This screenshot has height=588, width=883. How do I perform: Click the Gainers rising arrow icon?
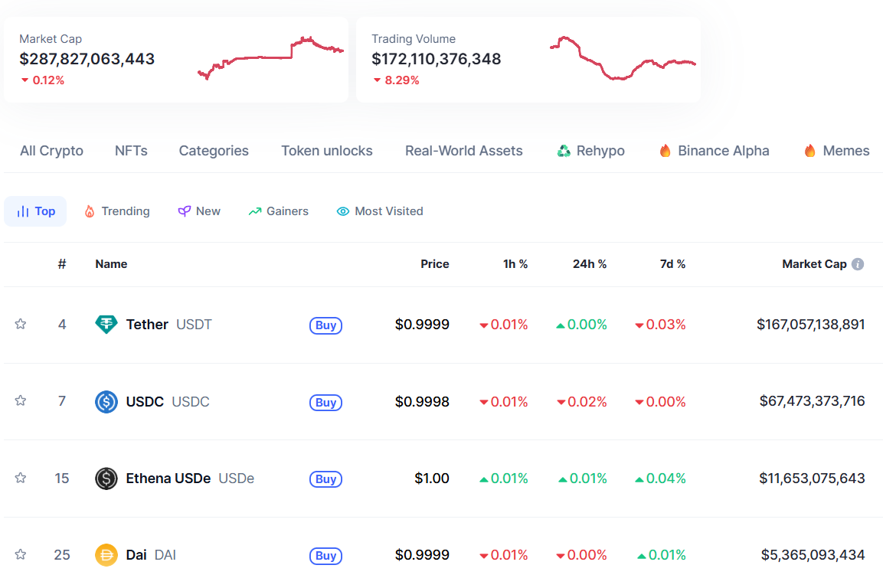[x=255, y=211]
